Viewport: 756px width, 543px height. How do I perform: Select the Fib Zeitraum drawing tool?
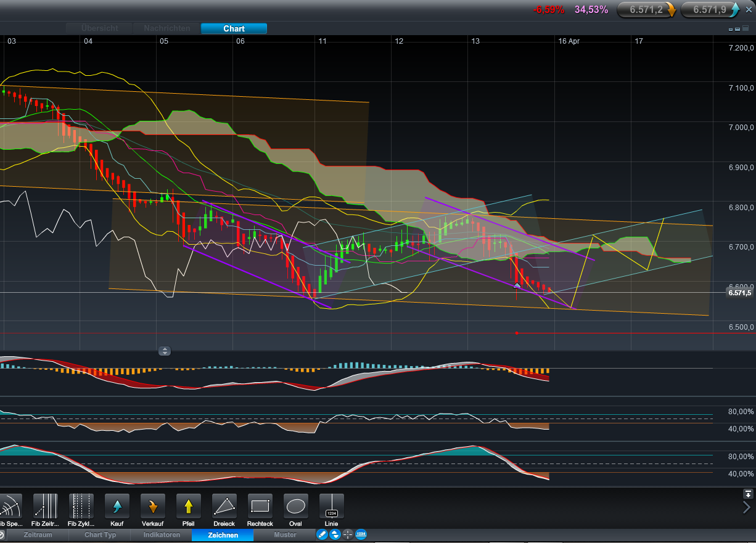[x=45, y=507]
